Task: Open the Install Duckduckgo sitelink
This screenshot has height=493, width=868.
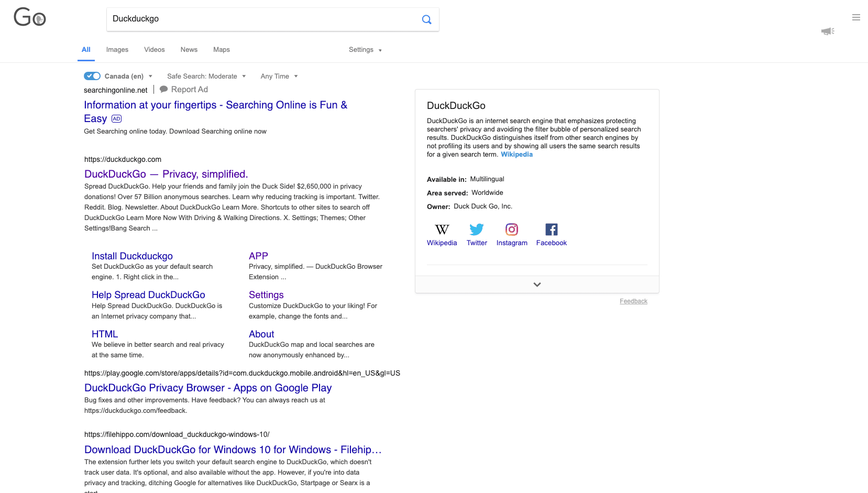Action: point(132,256)
